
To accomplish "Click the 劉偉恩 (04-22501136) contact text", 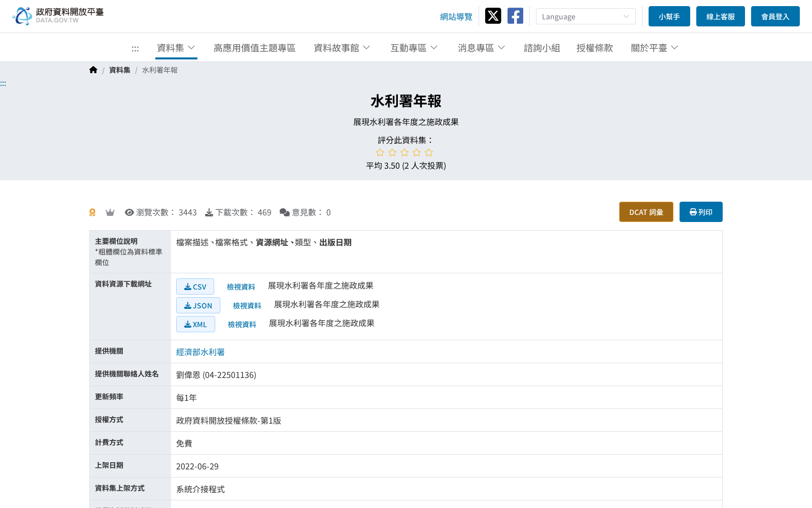I will pos(216,375).
